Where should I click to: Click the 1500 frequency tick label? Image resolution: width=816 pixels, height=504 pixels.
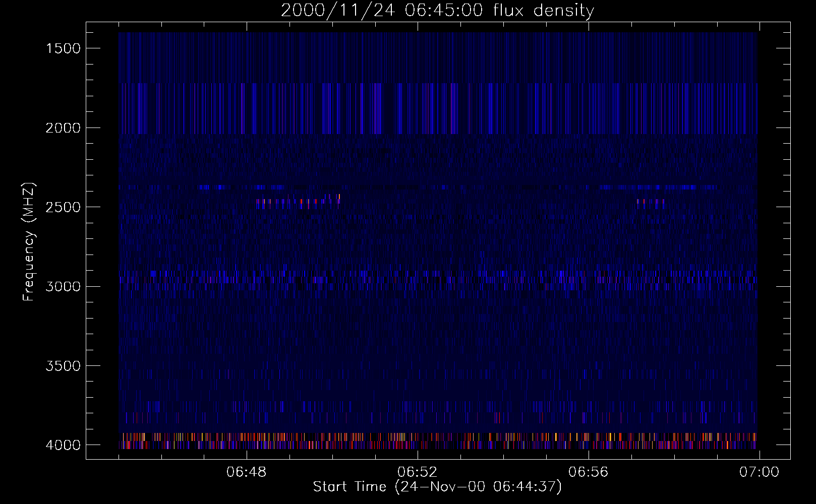tap(63, 48)
